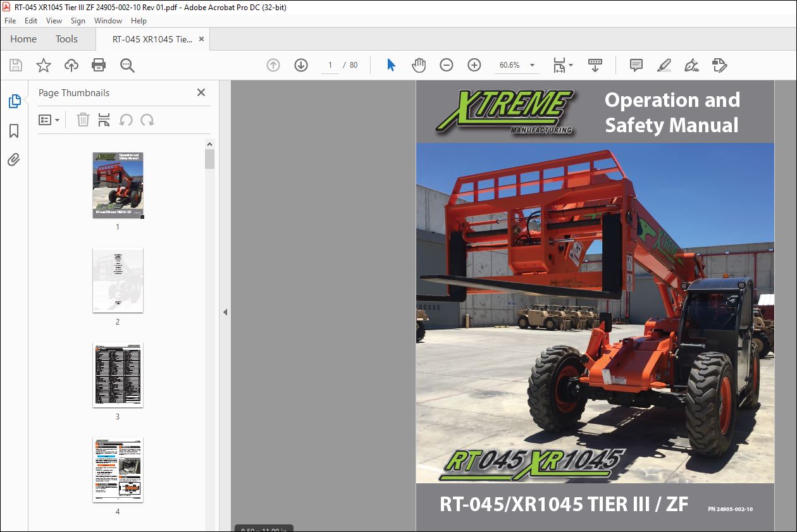
Task: Zoom out with the minus icon
Action: (447, 65)
